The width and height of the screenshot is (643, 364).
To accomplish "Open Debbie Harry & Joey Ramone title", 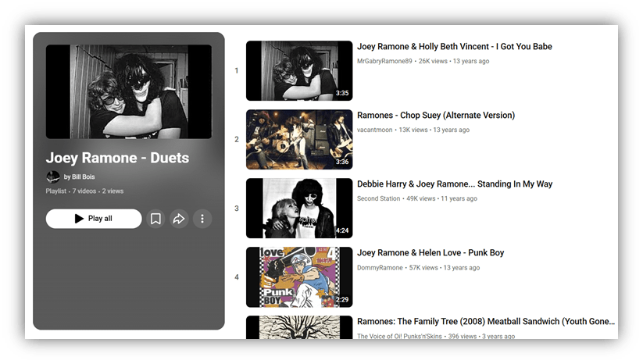I will pos(454,184).
